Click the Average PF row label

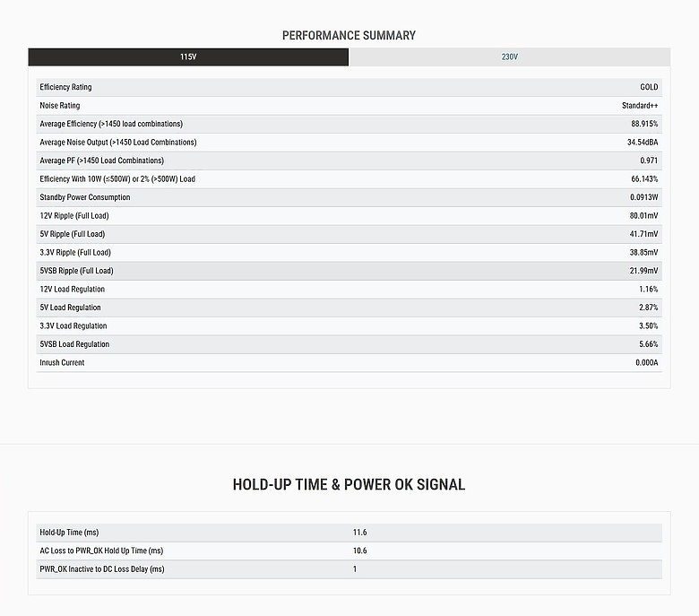coord(101,161)
